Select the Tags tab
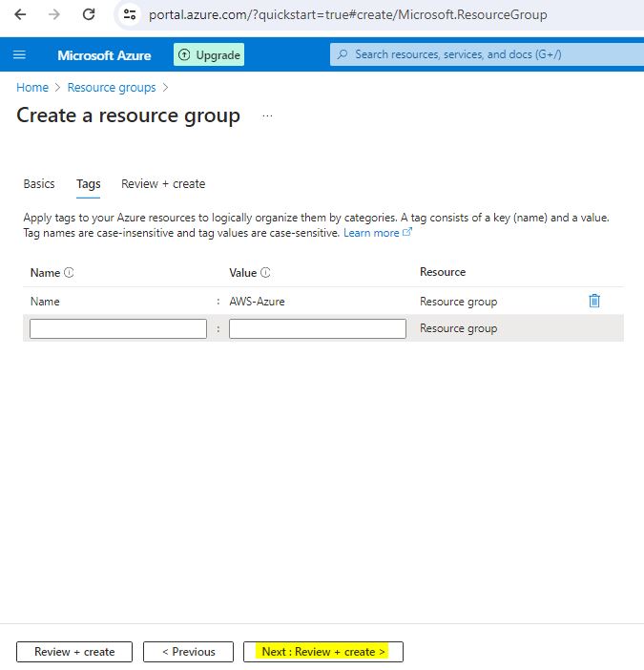The width and height of the screenshot is (644, 670). click(x=89, y=184)
